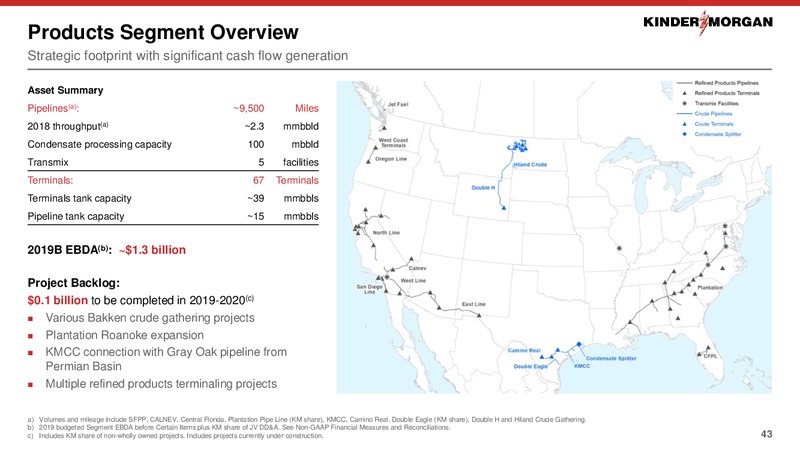Click the 'Plantation' map label

pyautogui.click(x=710, y=288)
